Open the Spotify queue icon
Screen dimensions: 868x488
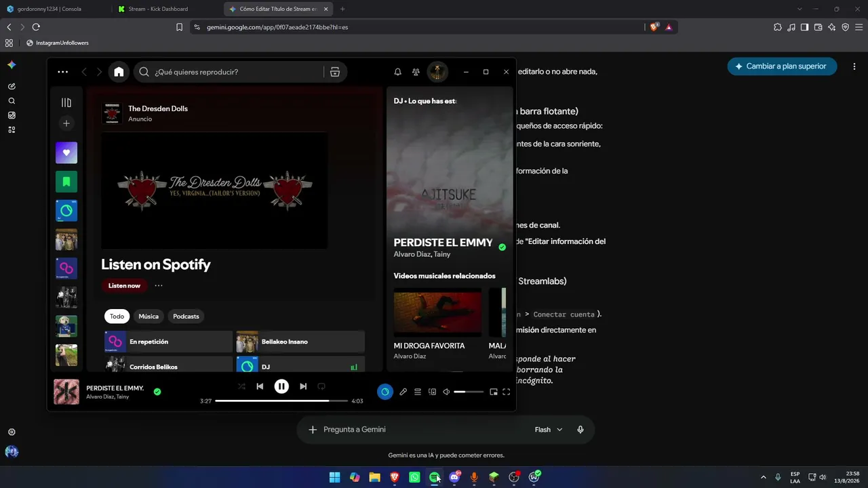(418, 392)
